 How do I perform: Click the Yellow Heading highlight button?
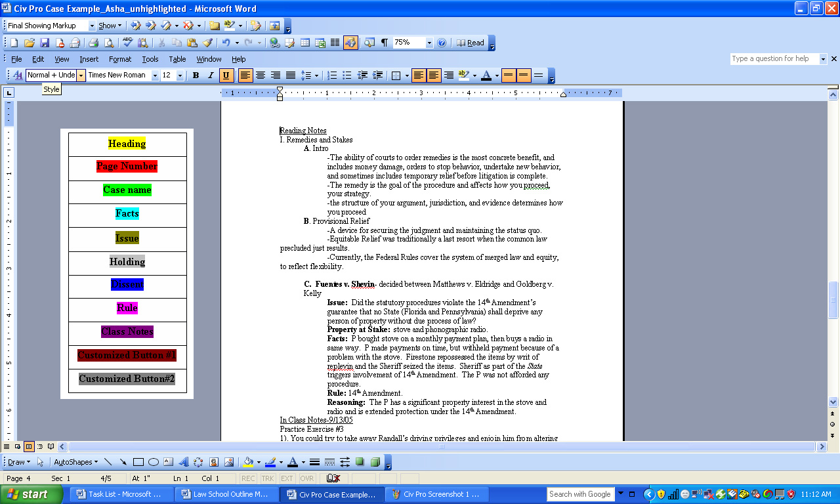127,144
